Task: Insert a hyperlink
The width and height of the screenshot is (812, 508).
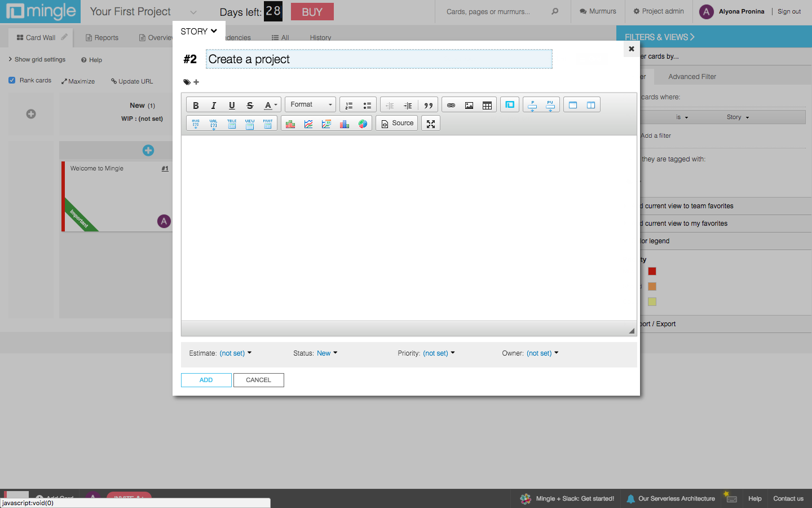Action: pyautogui.click(x=451, y=105)
